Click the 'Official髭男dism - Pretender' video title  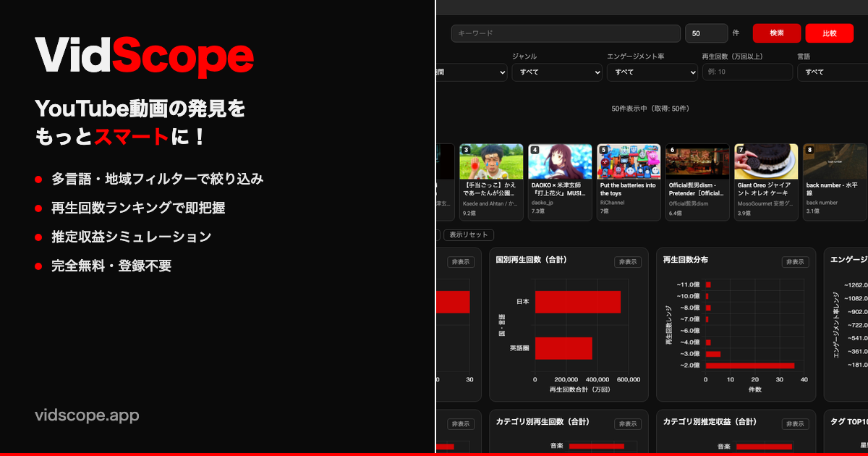click(696, 190)
